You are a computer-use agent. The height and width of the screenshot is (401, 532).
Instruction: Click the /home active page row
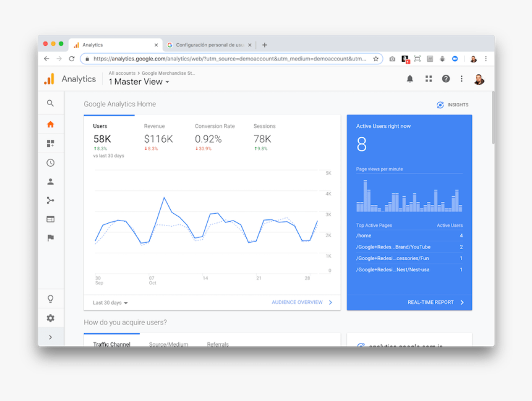click(x=409, y=235)
